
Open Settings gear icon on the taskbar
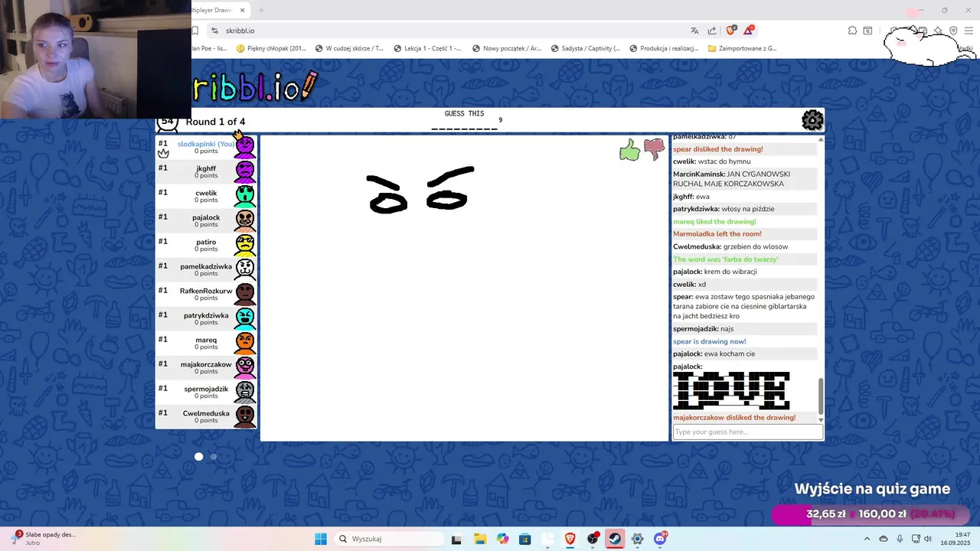(637, 539)
